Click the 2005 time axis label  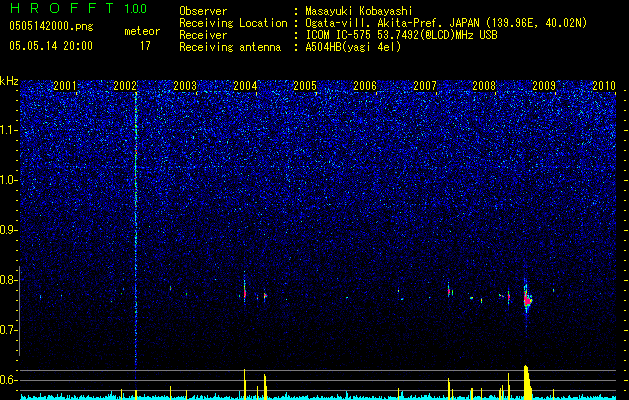(305, 85)
